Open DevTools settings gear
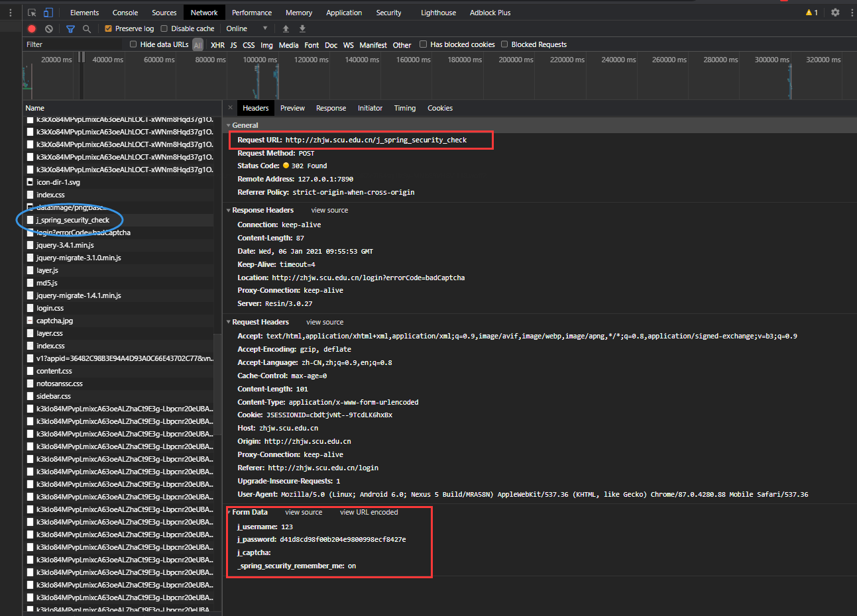Image resolution: width=857 pixels, height=616 pixels. 835,13
